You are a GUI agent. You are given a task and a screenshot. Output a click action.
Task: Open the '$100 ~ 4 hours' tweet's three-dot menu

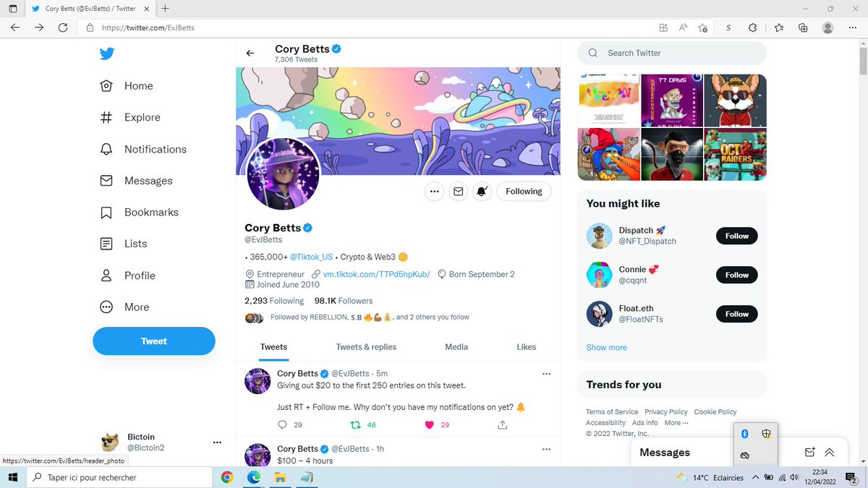[546, 449]
